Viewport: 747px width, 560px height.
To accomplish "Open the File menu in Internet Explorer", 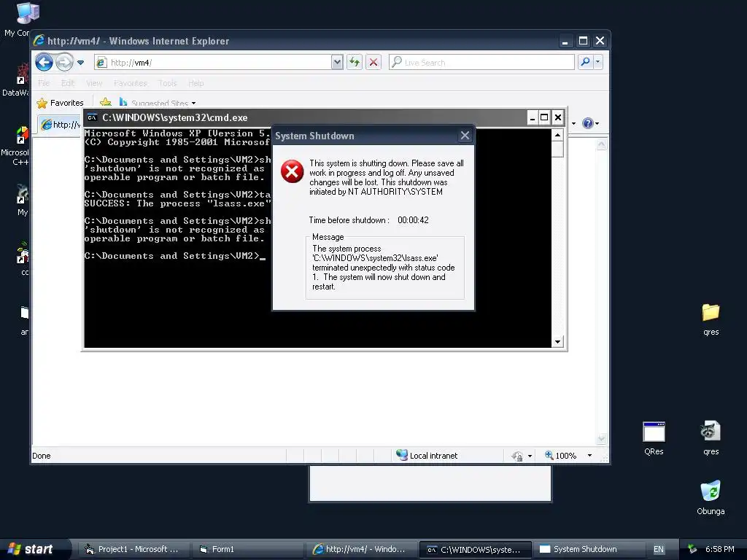I will point(44,83).
